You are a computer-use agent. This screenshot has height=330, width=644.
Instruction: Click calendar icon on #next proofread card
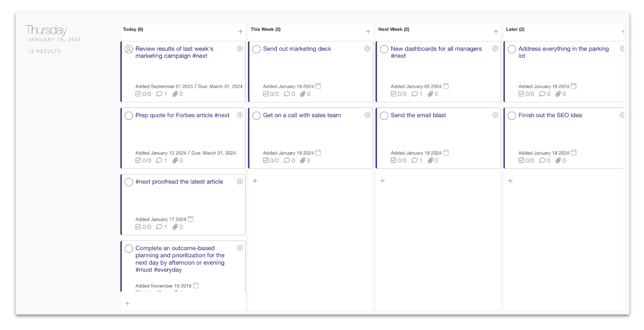pyautogui.click(x=190, y=219)
